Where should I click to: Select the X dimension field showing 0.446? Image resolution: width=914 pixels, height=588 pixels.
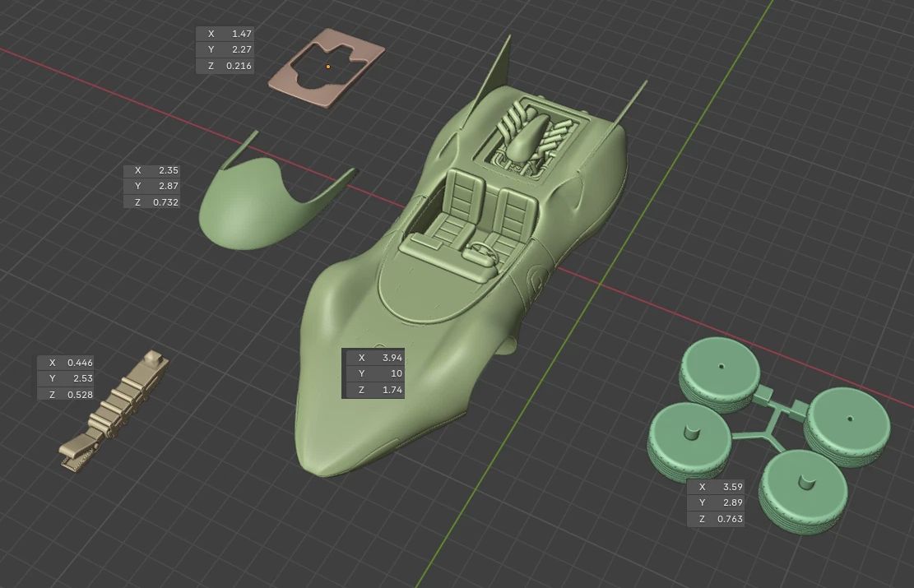[x=66, y=363]
